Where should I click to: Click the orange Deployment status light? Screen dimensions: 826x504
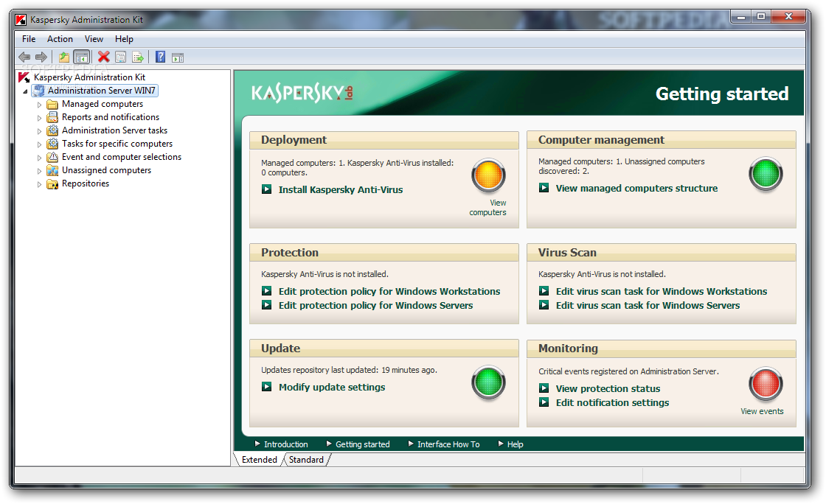click(x=488, y=175)
